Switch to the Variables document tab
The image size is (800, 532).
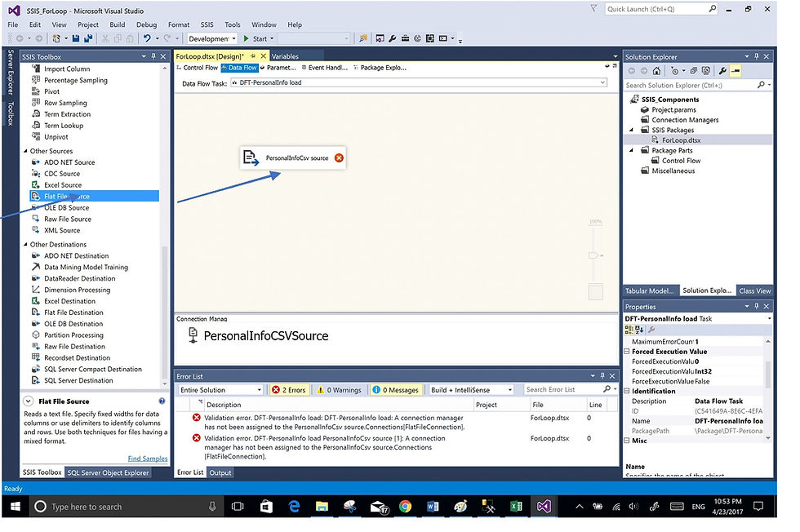(285, 56)
